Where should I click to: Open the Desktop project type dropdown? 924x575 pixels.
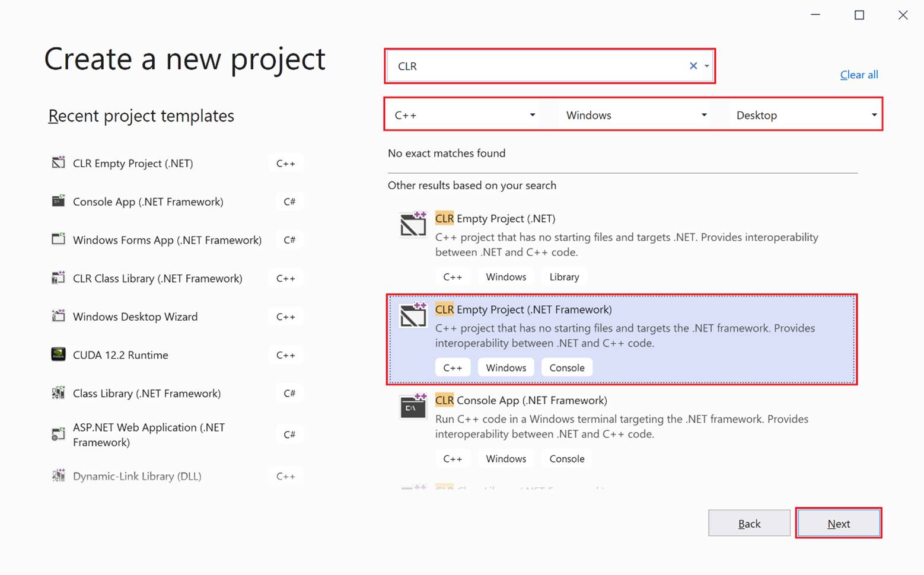(x=805, y=115)
